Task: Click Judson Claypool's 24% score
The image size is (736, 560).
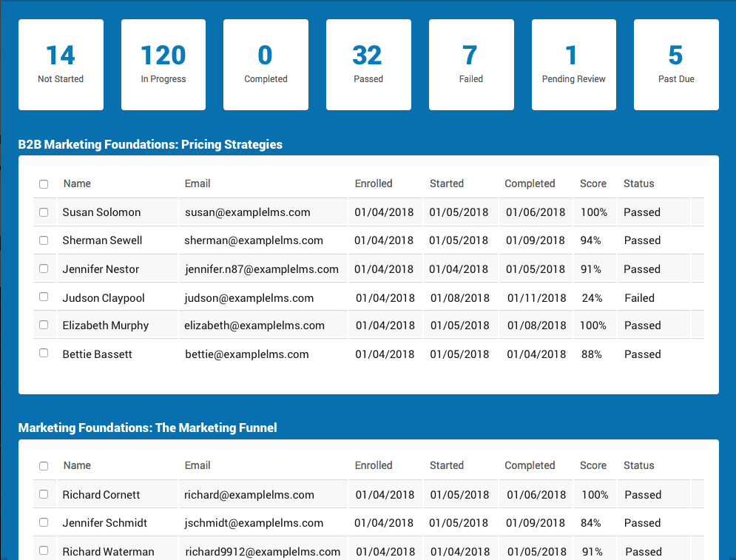Action: 592,297
